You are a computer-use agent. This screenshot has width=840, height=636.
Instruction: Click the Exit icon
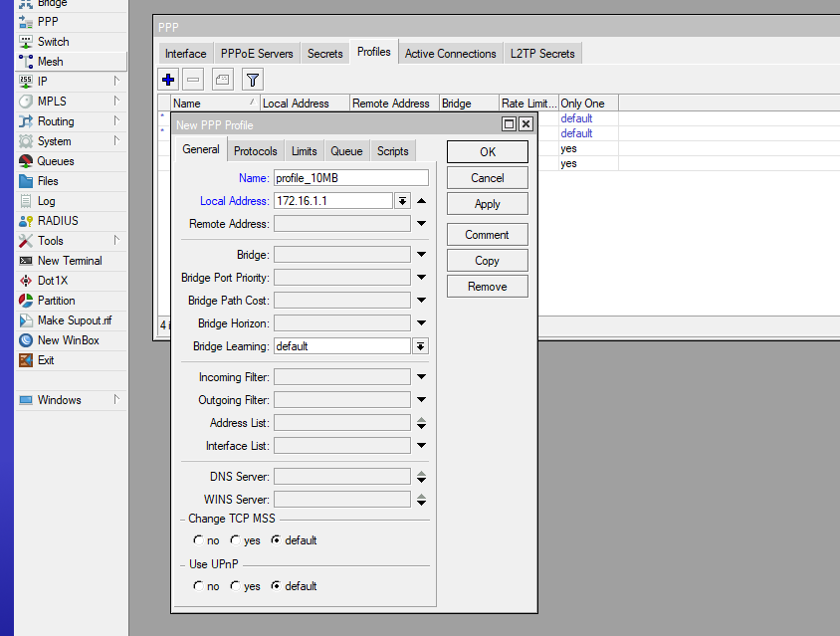(26, 360)
